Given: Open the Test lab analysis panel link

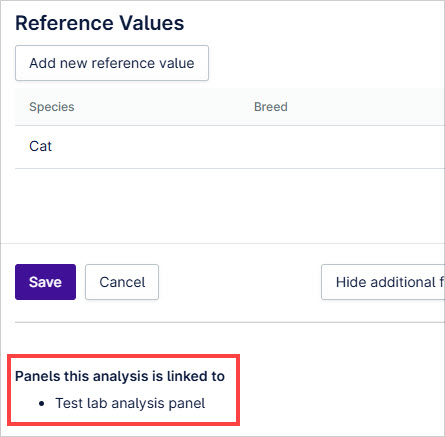Looking at the screenshot, I should 130,403.
